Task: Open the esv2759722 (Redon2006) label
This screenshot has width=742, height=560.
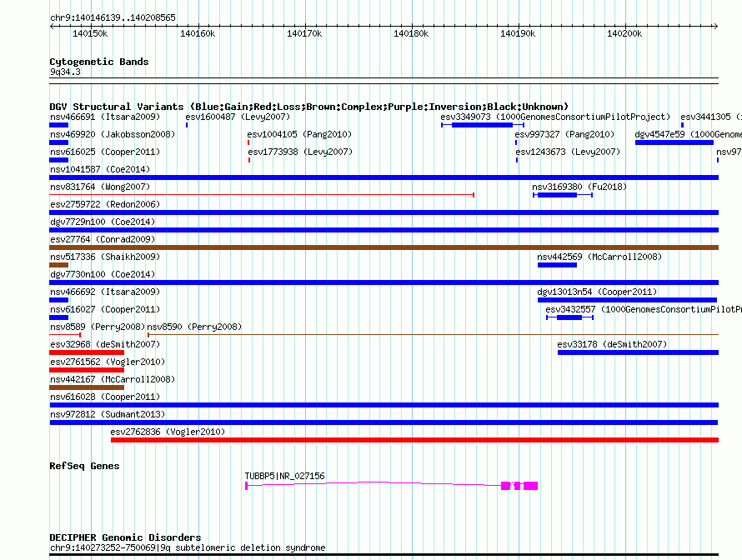Action: [x=105, y=204]
